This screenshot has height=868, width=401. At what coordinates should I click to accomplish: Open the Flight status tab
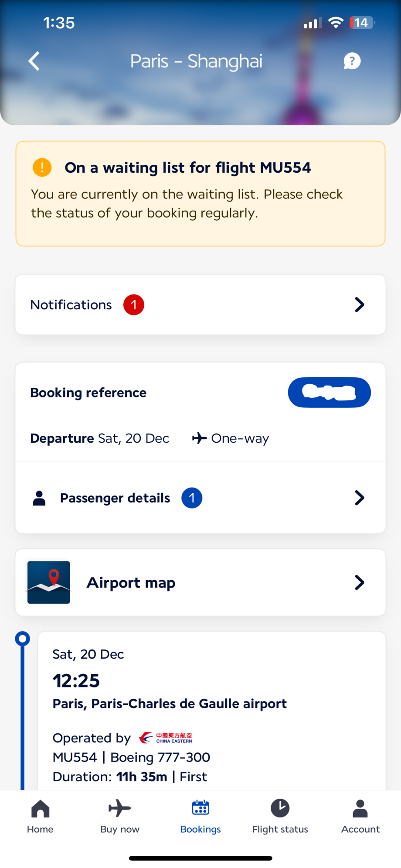[280, 816]
